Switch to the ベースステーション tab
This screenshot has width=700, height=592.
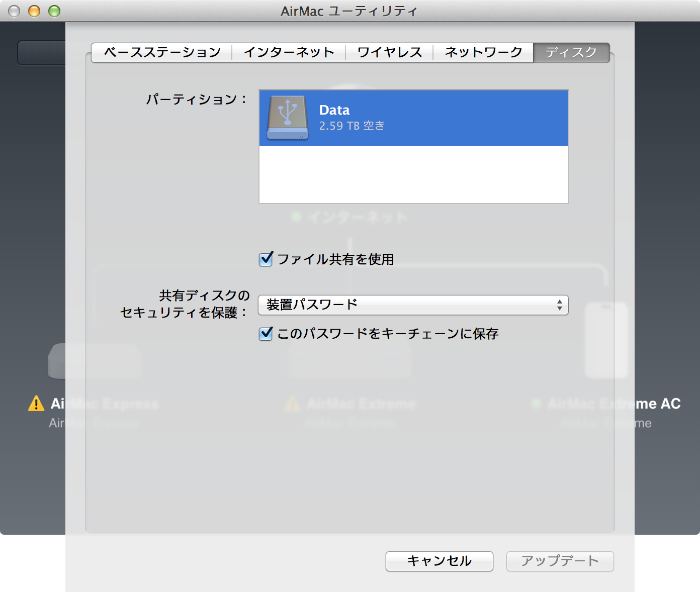(x=162, y=52)
